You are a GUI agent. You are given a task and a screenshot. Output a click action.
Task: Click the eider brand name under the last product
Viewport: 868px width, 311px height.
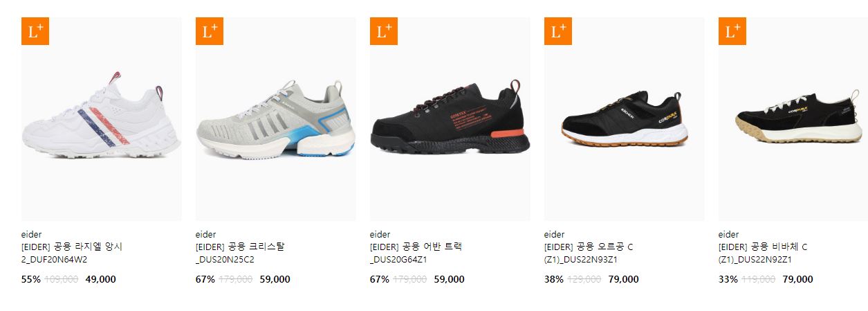coord(729,234)
